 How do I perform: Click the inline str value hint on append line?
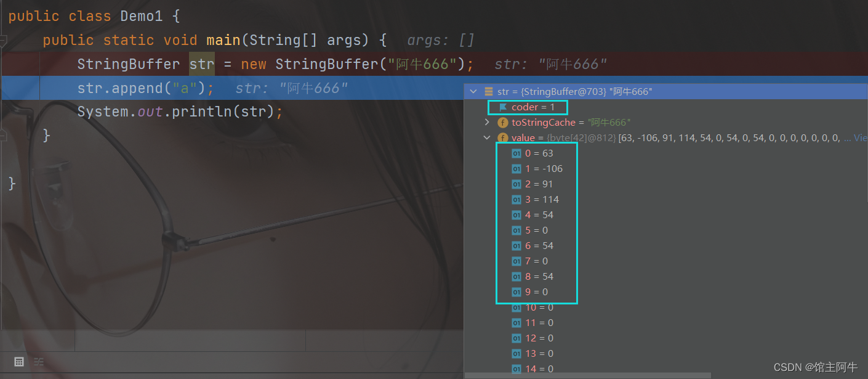292,88
